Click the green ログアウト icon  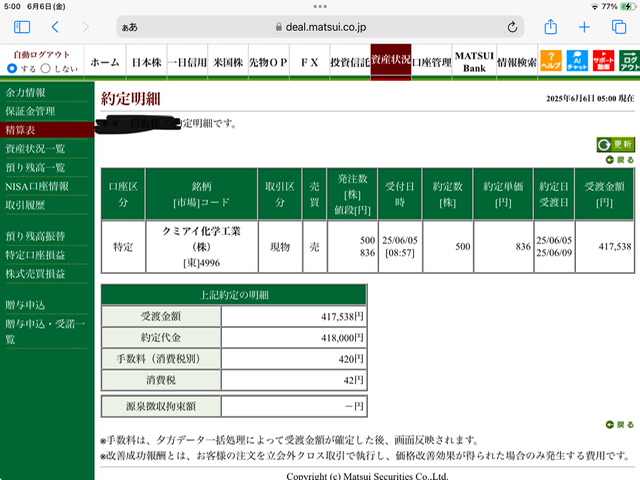coord(629,61)
